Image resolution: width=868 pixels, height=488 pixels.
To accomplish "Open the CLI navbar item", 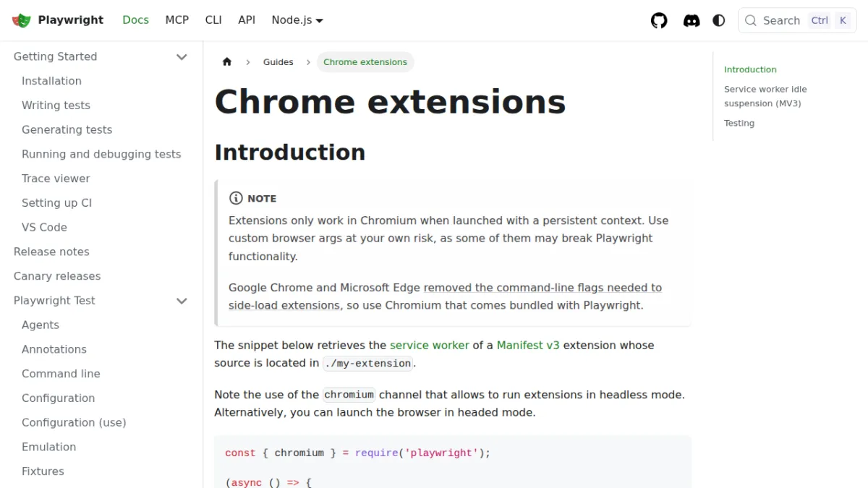I will tap(213, 20).
